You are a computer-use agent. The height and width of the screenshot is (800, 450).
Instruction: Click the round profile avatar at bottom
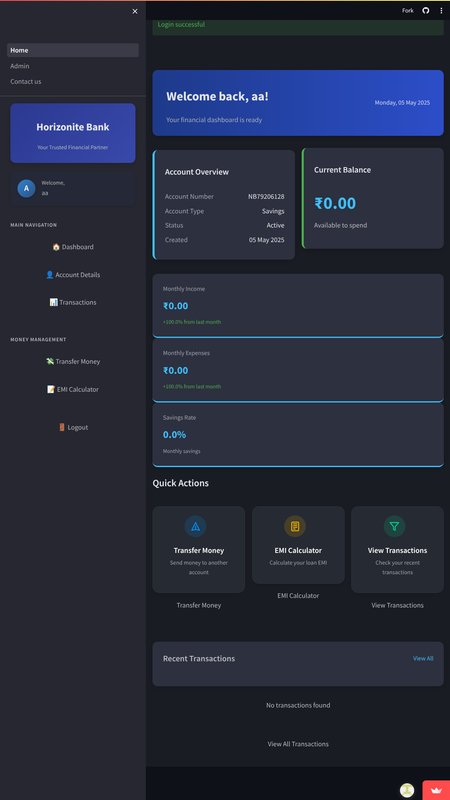(407, 790)
